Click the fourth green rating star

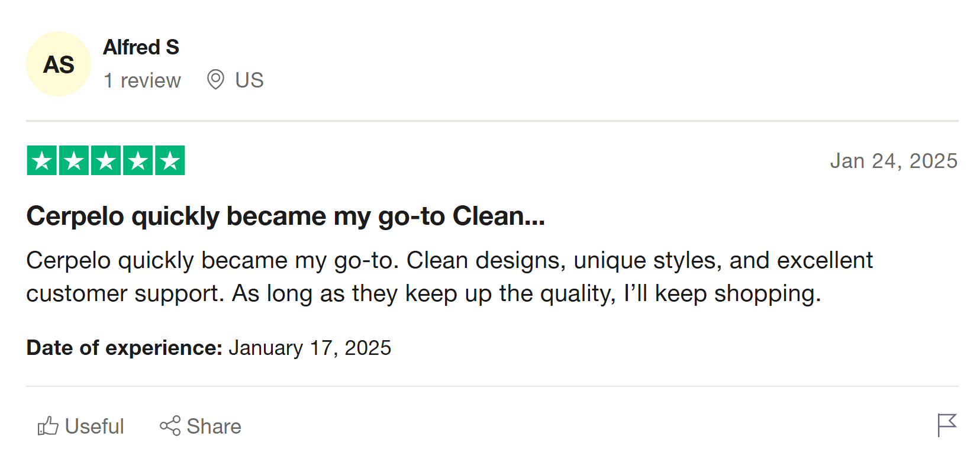point(138,160)
